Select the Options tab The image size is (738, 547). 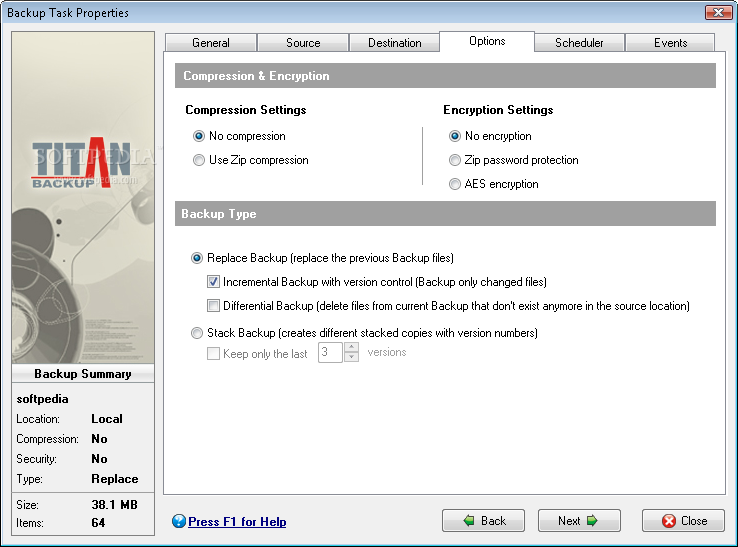coord(487,41)
